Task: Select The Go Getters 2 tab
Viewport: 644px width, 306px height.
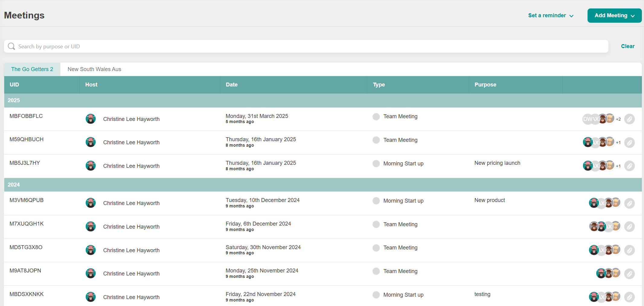Action: tap(32, 69)
